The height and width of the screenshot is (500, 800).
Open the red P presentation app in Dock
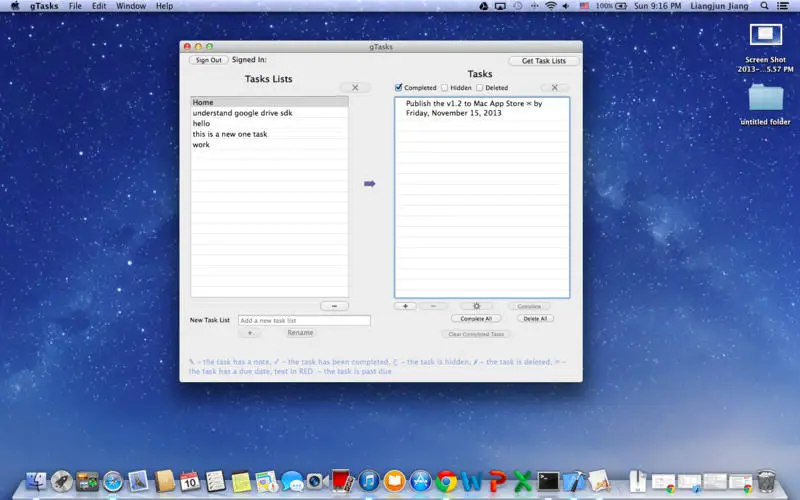coord(497,481)
